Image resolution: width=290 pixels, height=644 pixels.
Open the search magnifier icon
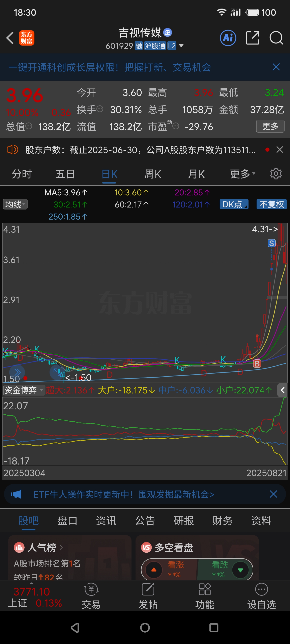[x=276, y=38]
